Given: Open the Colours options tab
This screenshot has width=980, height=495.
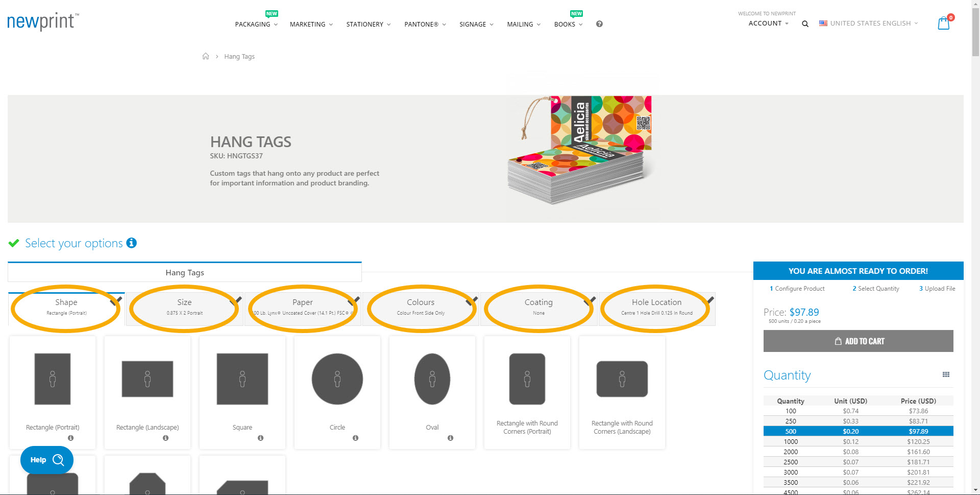Looking at the screenshot, I should (421, 309).
